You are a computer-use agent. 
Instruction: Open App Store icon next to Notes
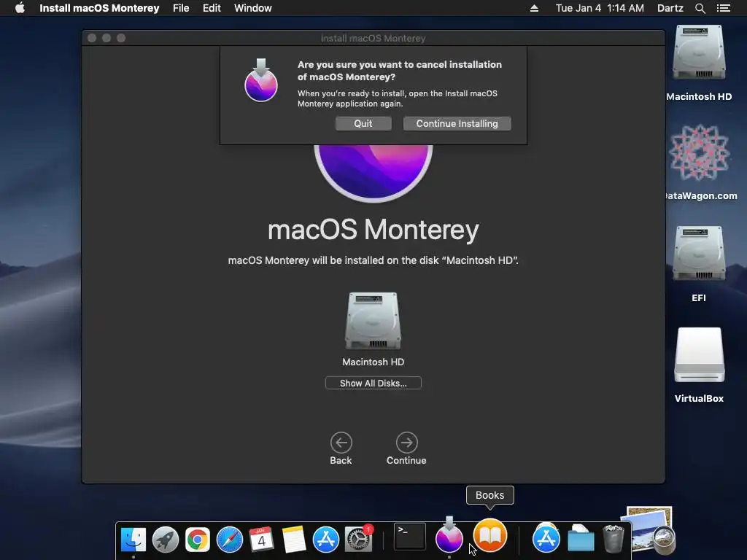326,540
